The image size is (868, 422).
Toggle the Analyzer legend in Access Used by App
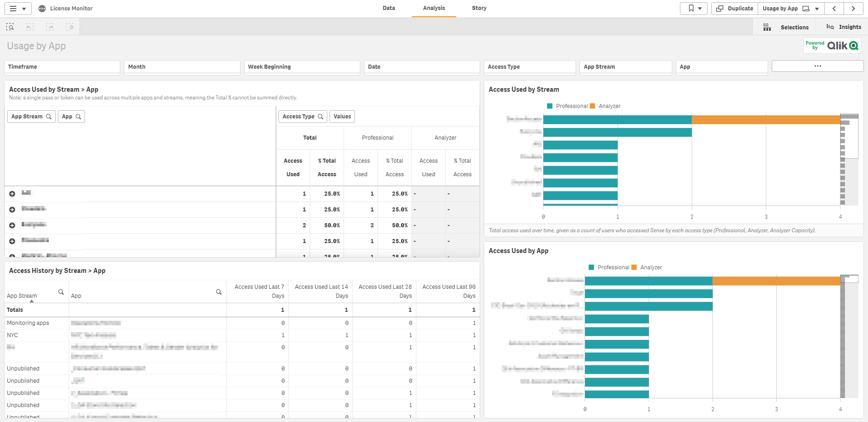pos(647,267)
